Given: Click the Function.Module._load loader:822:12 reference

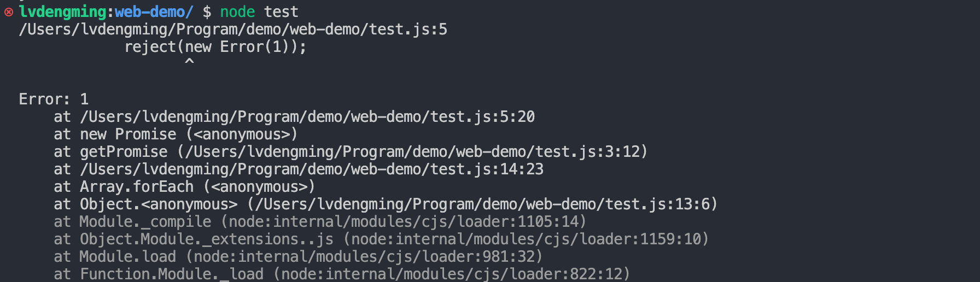Looking at the screenshot, I should tap(452, 274).
